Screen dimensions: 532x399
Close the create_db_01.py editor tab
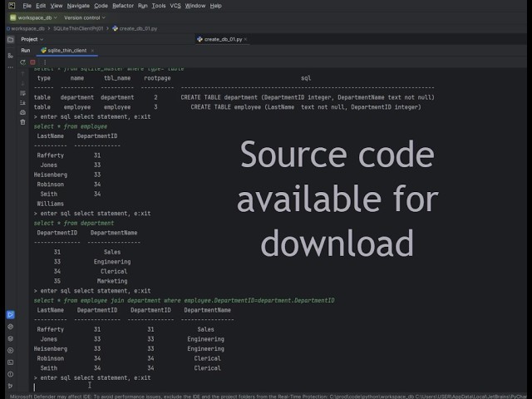point(246,39)
